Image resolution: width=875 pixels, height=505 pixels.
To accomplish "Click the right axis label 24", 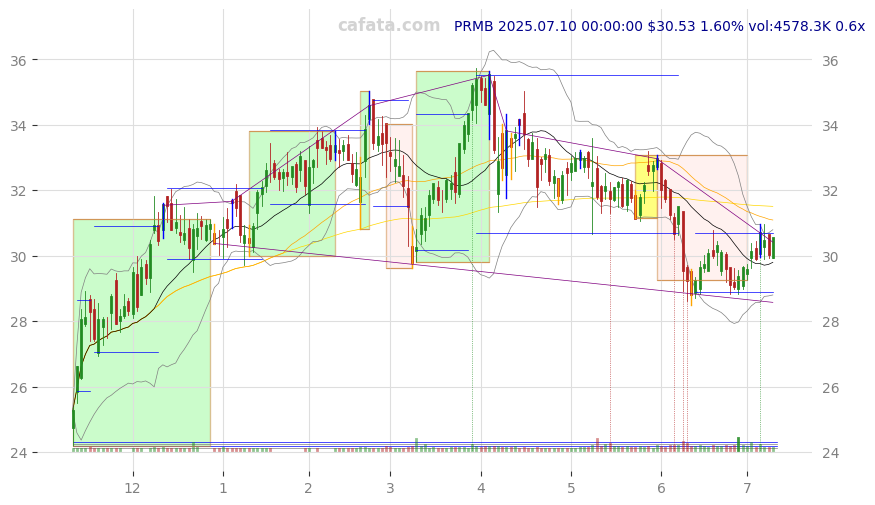I will [x=830, y=453].
